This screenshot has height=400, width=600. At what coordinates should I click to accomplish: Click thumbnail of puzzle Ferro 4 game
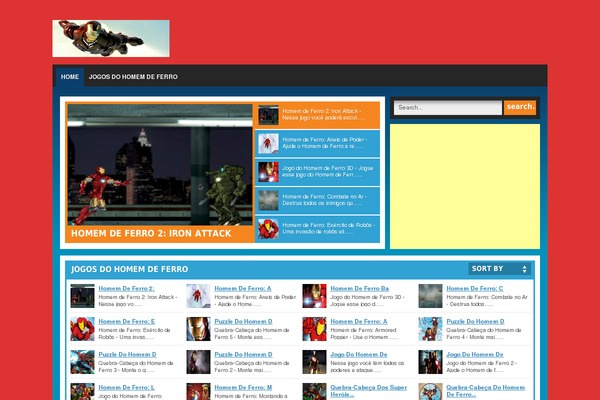point(430,329)
